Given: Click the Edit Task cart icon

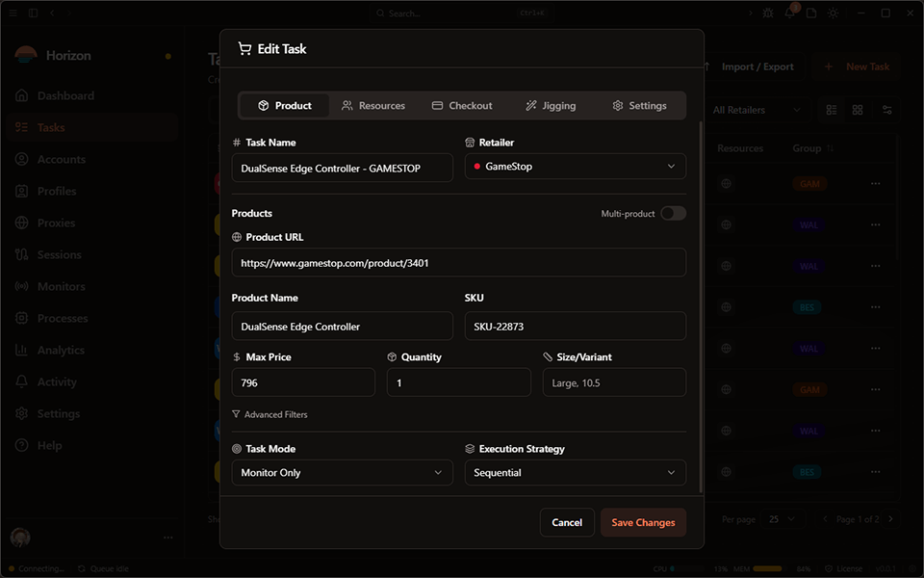Looking at the screenshot, I should (x=244, y=48).
